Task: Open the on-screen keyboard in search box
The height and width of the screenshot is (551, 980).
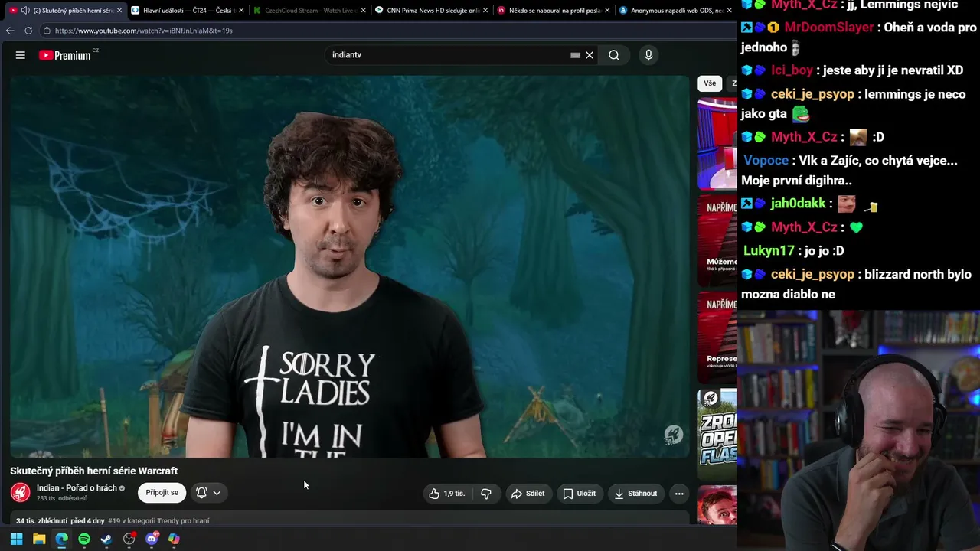Action: tap(575, 55)
